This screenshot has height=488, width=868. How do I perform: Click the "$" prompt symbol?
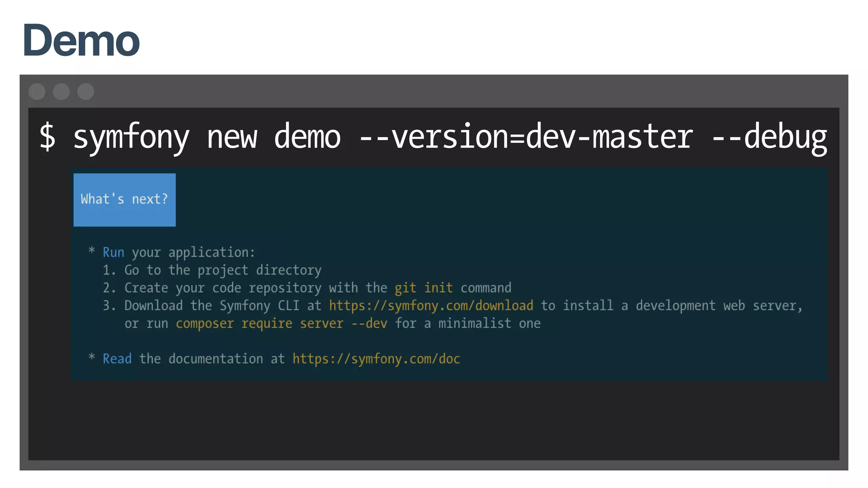(x=47, y=136)
